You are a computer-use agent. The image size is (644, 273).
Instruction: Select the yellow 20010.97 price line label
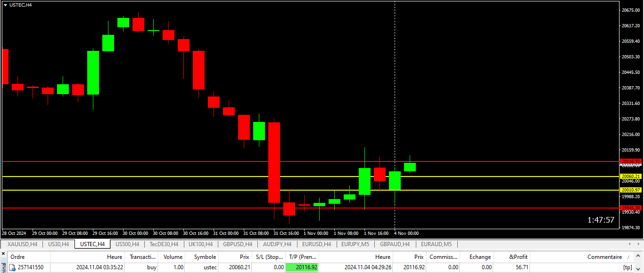pos(631,190)
